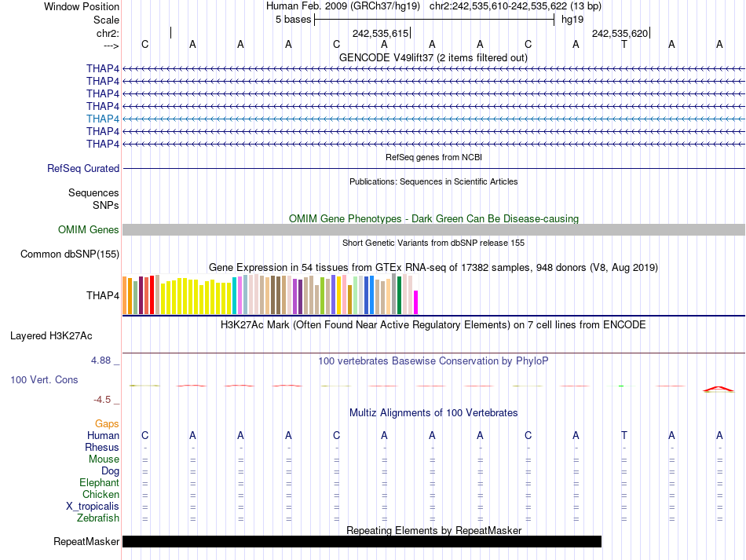
Task: Open the RefSeq Curated track label
Action: click(x=83, y=168)
